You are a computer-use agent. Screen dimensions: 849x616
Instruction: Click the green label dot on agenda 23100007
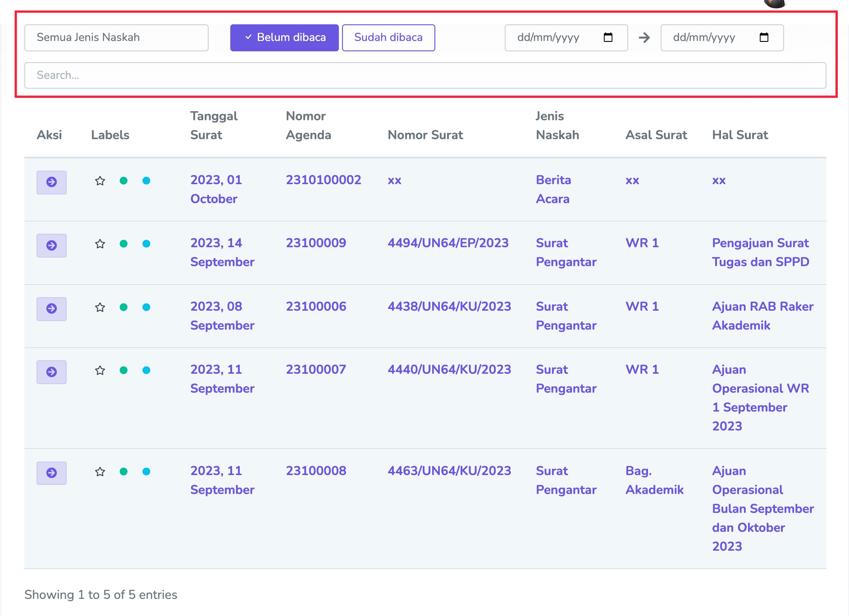(123, 371)
